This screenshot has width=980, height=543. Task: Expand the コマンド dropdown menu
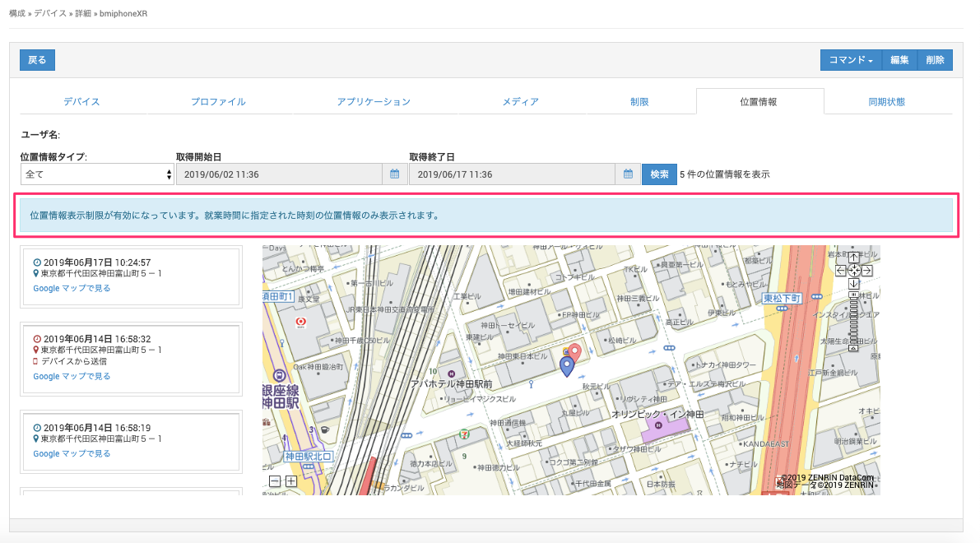click(x=851, y=60)
